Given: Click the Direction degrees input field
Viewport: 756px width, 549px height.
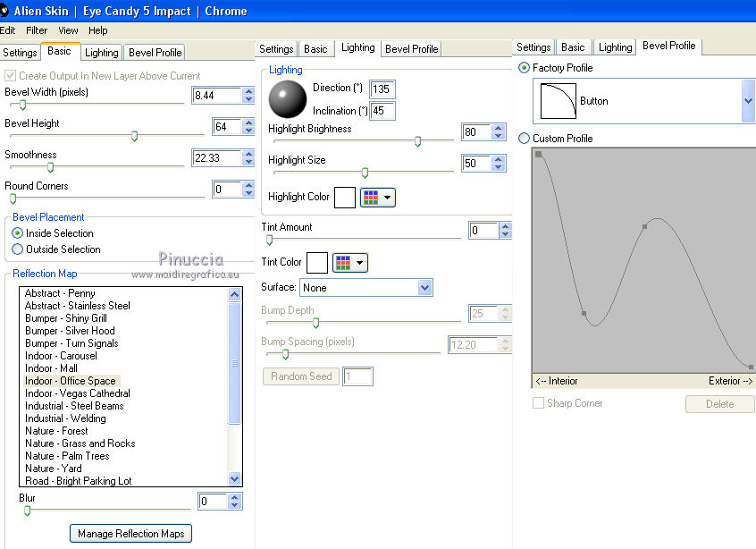Looking at the screenshot, I should pyautogui.click(x=382, y=89).
